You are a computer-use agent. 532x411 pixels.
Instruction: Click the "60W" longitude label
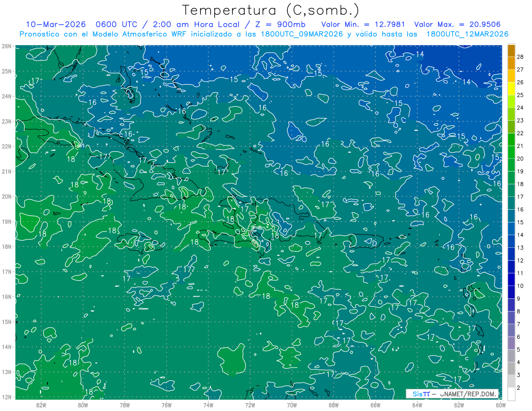pos(501,405)
